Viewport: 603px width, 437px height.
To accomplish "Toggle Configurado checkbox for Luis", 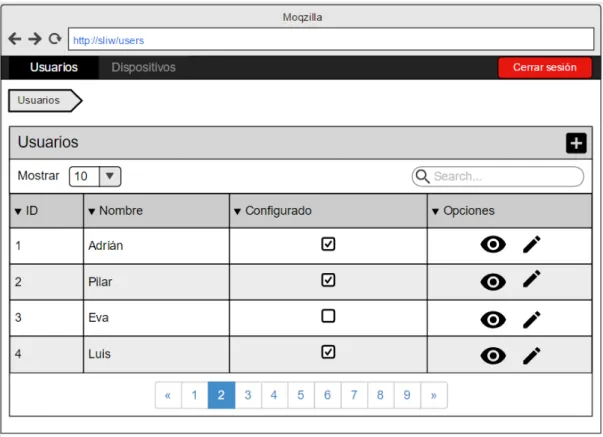I will (328, 352).
